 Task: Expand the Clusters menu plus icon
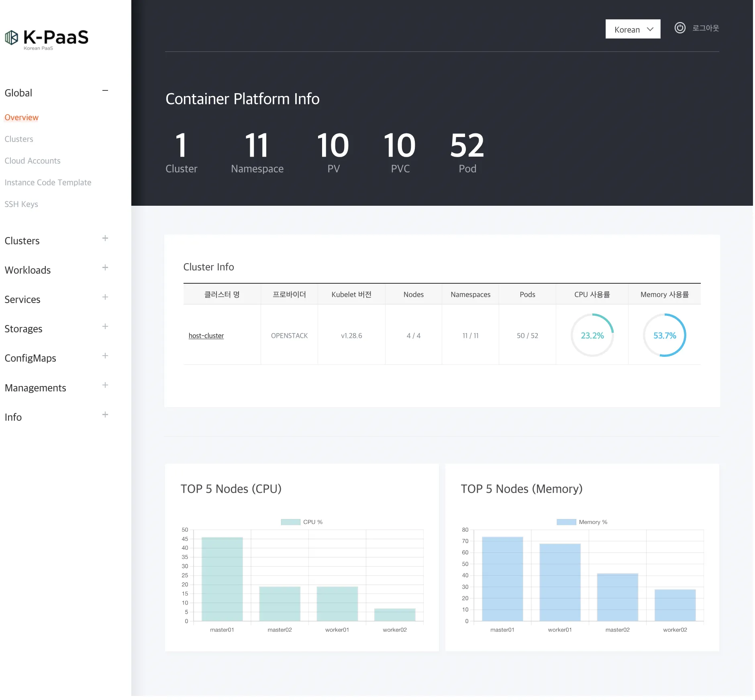pos(105,238)
